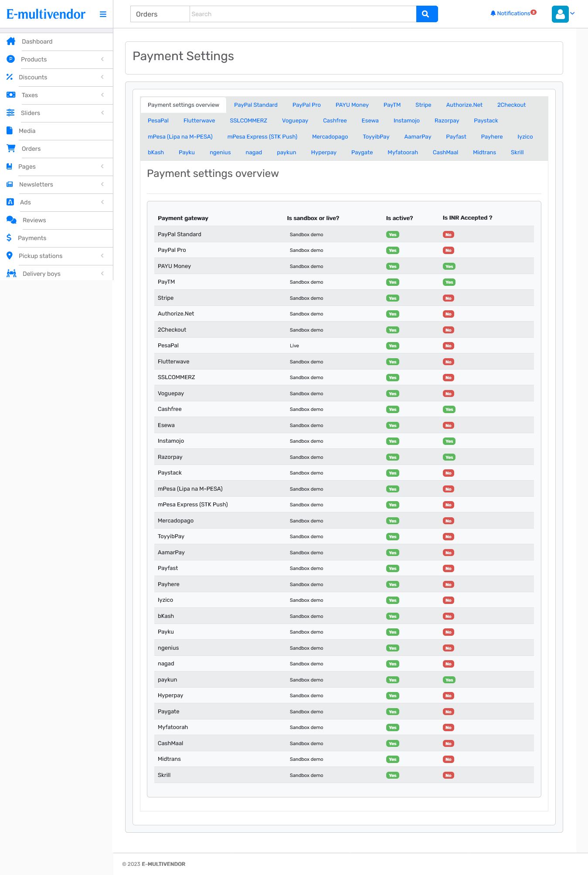588x875 pixels.
Task: Expand the Pages submenu chevron
Action: click(x=102, y=166)
